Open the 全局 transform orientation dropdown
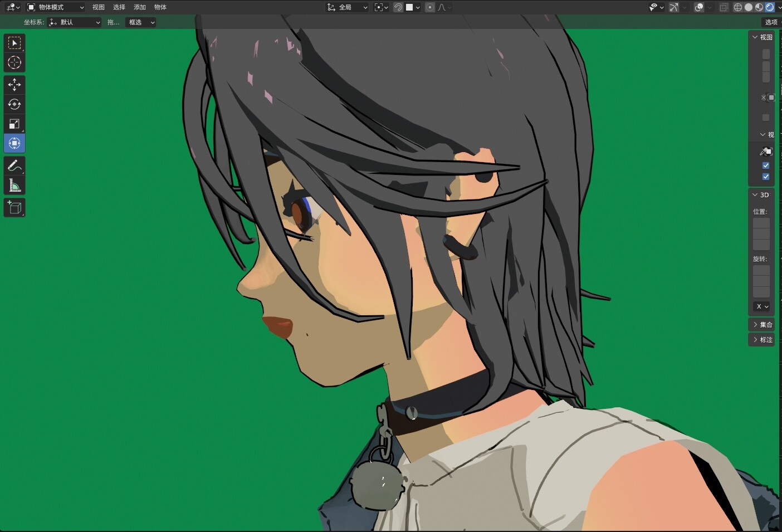The image size is (782, 532). point(348,7)
